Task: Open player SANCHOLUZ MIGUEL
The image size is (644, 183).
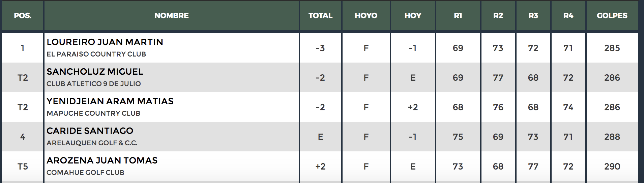Action: 95,72
